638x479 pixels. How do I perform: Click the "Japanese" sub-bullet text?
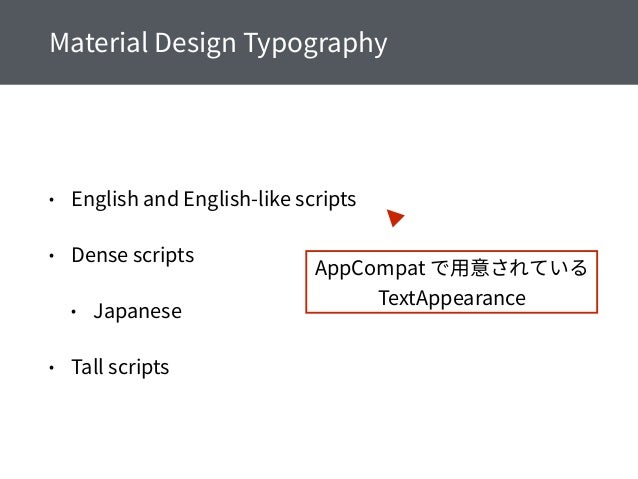(x=138, y=312)
